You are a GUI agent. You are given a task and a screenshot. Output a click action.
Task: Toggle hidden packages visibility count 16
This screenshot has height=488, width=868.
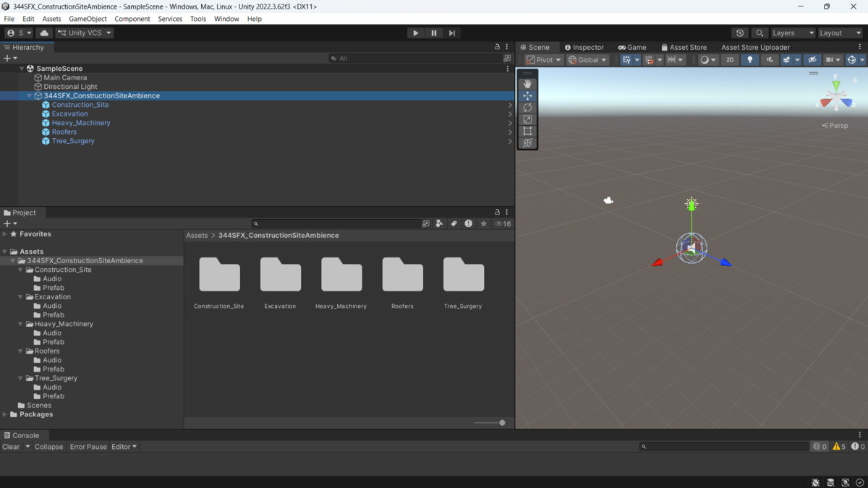tap(503, 223)
